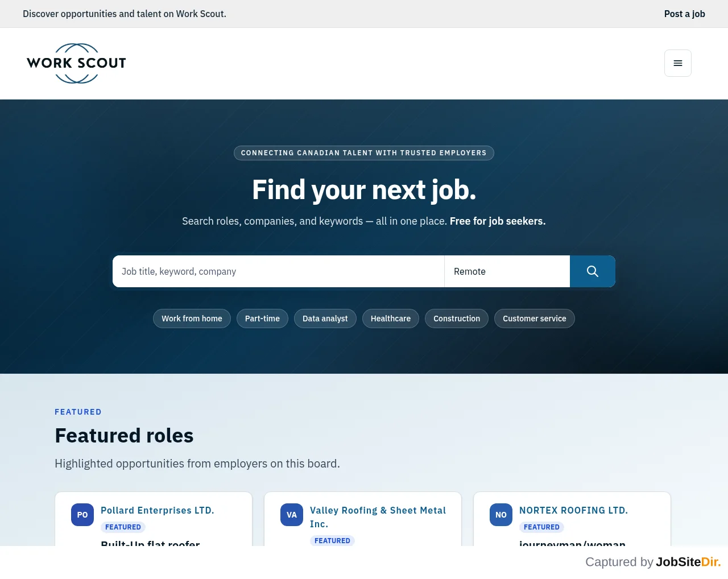Click the NO company avatar
Screen dimensions: 728x579
pyautogui.click(x=501, y=515)
